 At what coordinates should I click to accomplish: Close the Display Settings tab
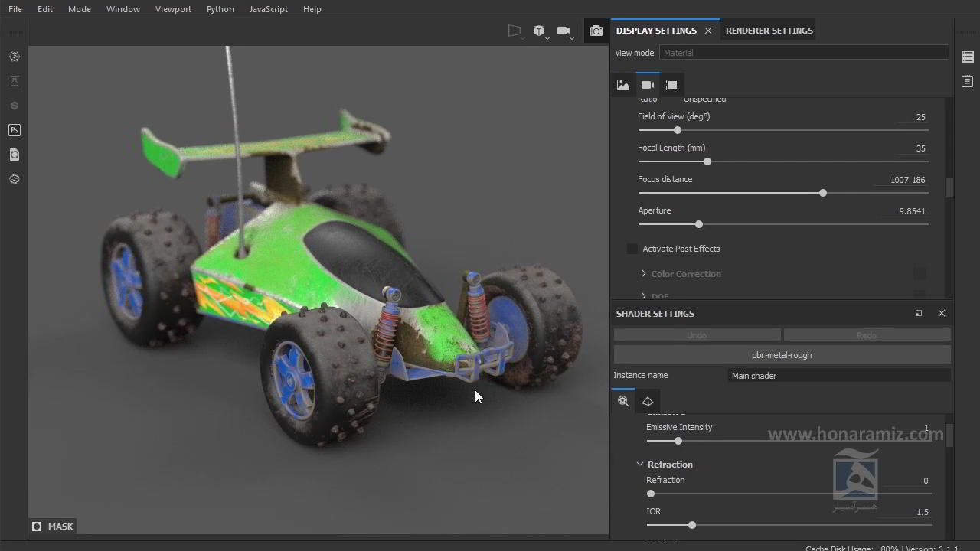(708, 31)
